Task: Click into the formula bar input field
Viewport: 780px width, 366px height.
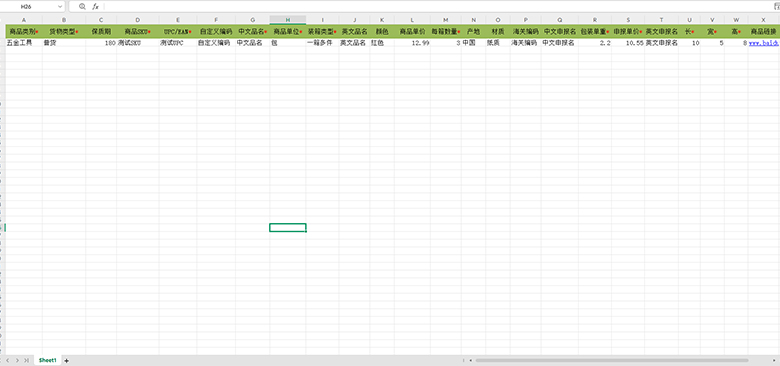Action: tap(438, 6)
